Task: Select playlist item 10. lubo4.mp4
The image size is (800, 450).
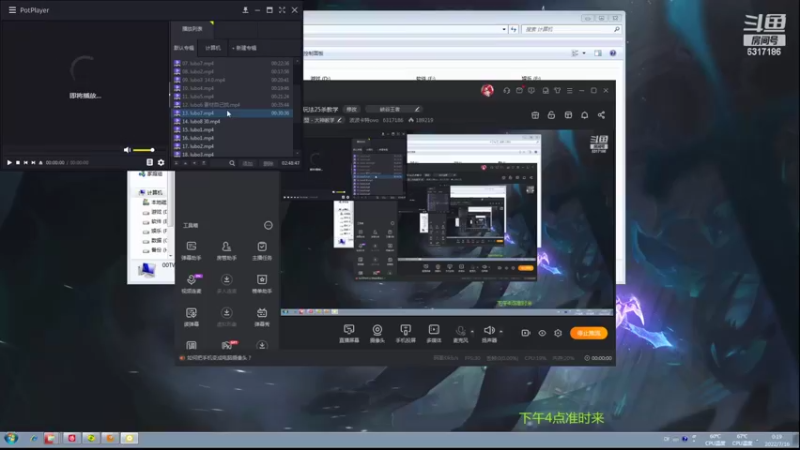Action: [x=232, y=88]
